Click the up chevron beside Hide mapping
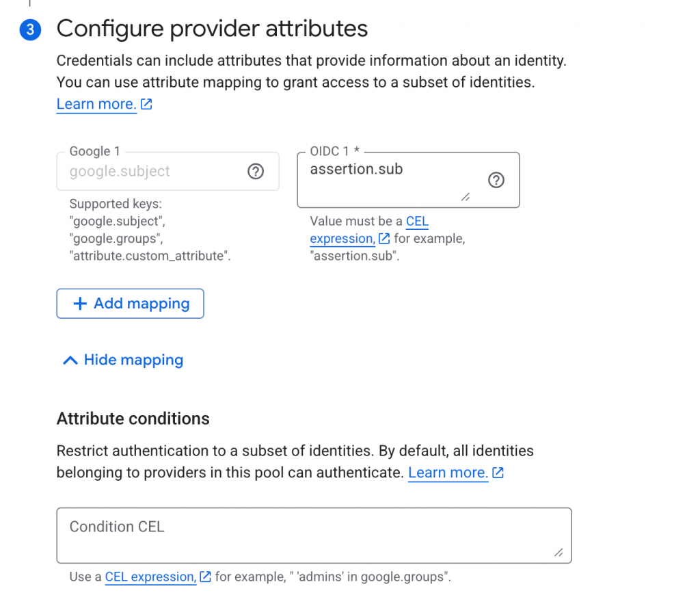700x606 pixels. pyautogui.click(x=70, y=360)
